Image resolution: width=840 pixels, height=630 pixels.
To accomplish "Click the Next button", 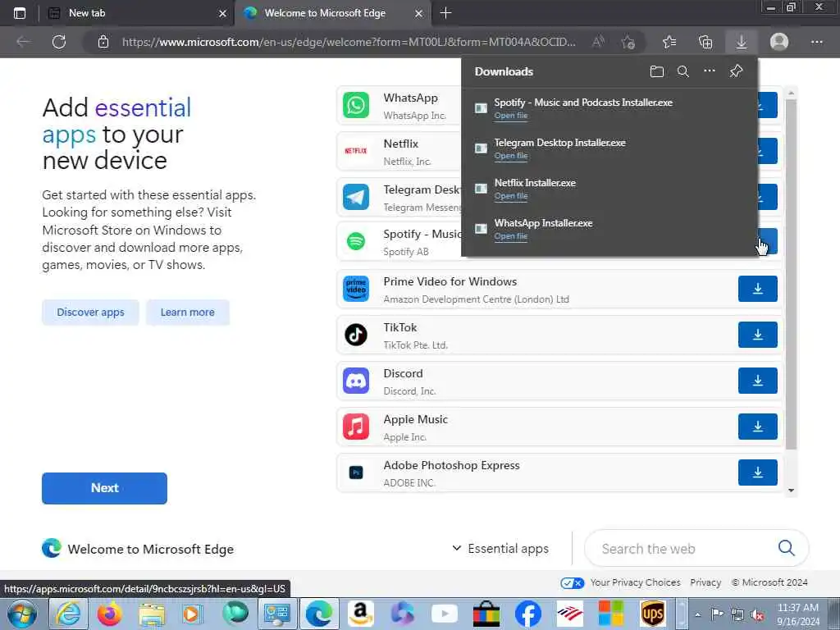I will click(104, 488).
